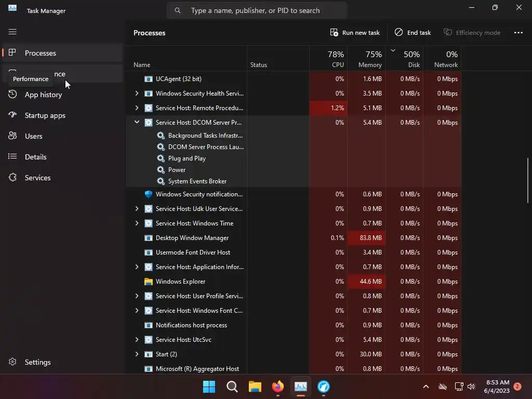Expand Service Host: Windows Font Cache row

(x=137, y=311)
